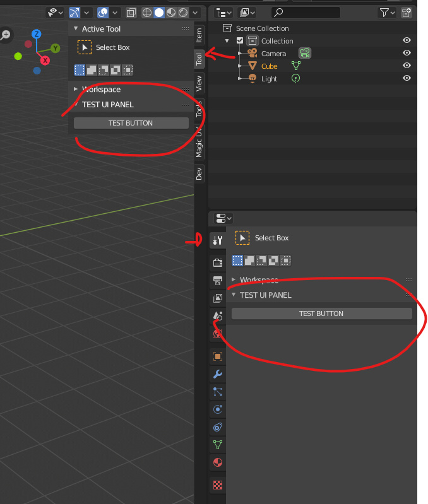This screenshot has height=504, width=428.
Task: Align view to the Z axis gizmo
Action: [37, 34]
